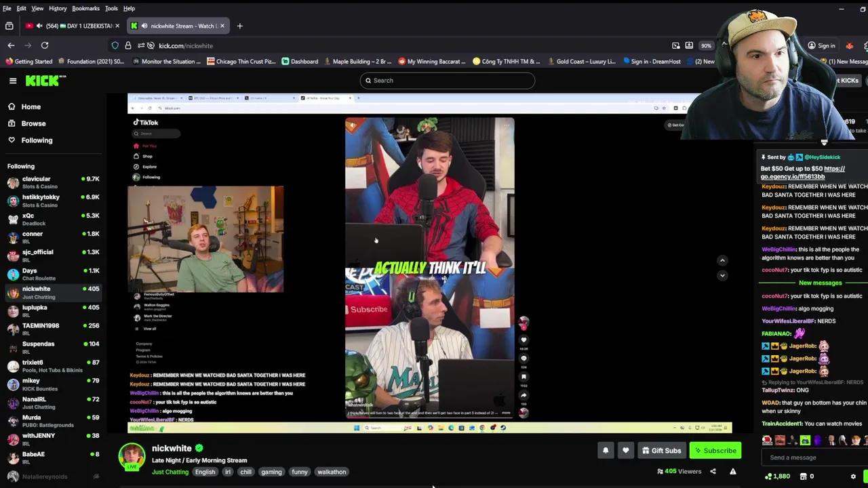Open the Browse page
This screenshot has height=488, width=868.
pyautogui.click(x=33, y=123)
